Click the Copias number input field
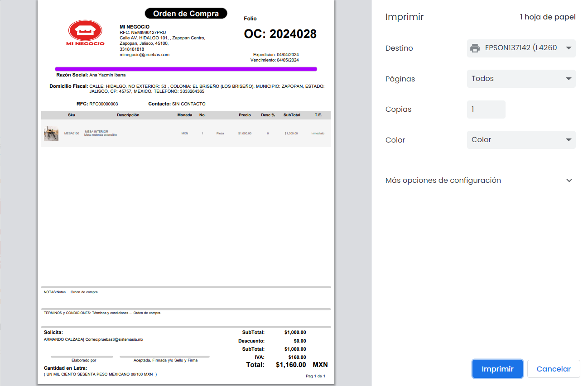This screenshot has width=588, height=386. tap(486, 110)
